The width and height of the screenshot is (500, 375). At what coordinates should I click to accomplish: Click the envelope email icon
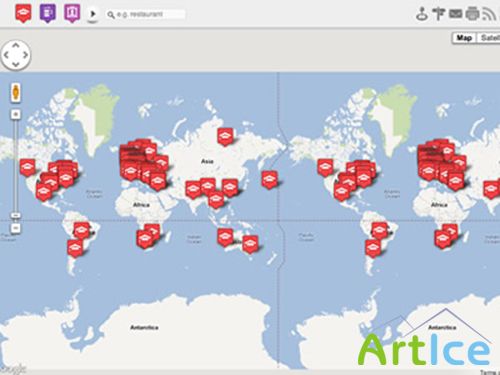click(455, 14)
